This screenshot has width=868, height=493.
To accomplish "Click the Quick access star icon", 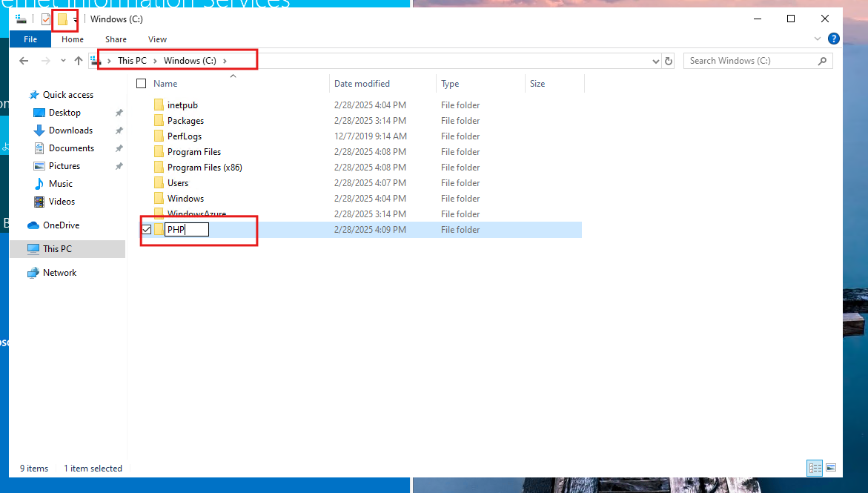I will pos(34,95).
